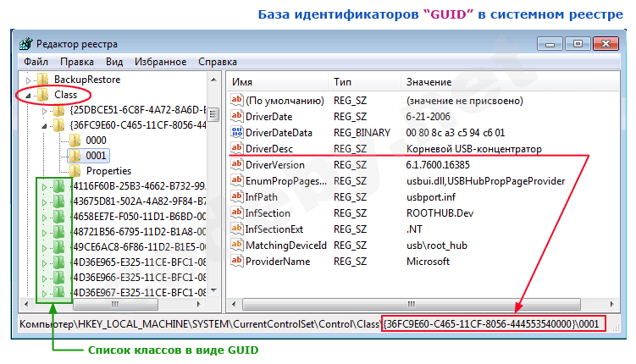This screenshot has height=364, width=636.
Task: Select the ProviderName value name
Action: [278, 262]
